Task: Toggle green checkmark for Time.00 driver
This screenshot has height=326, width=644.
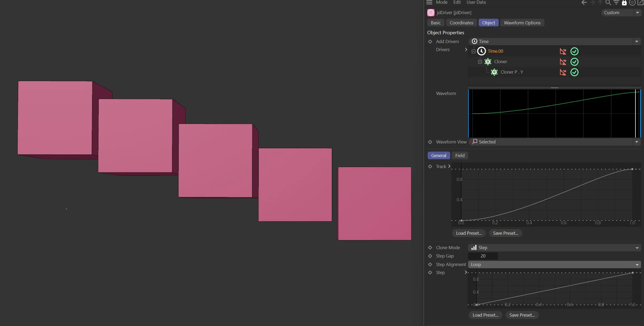Action: coord(574,51)
